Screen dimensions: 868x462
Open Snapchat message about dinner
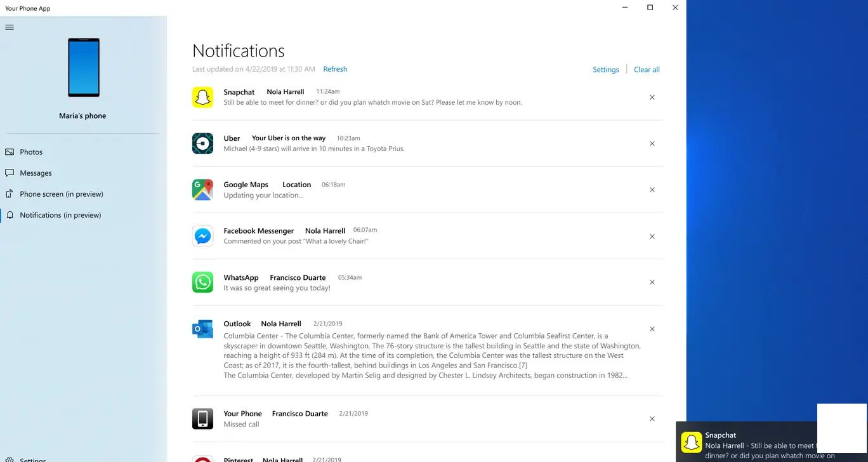coord(372,102)
